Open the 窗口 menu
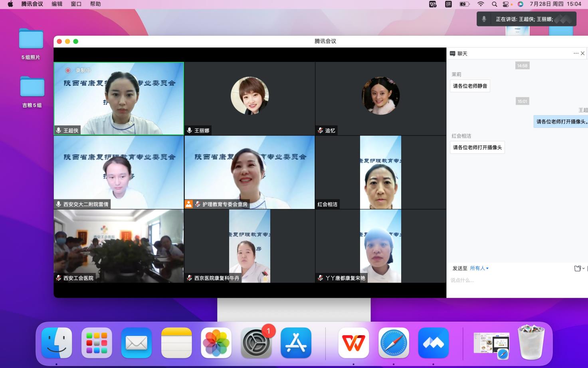The height and width of the screenshot is (368, 588). tap(76, 4)
